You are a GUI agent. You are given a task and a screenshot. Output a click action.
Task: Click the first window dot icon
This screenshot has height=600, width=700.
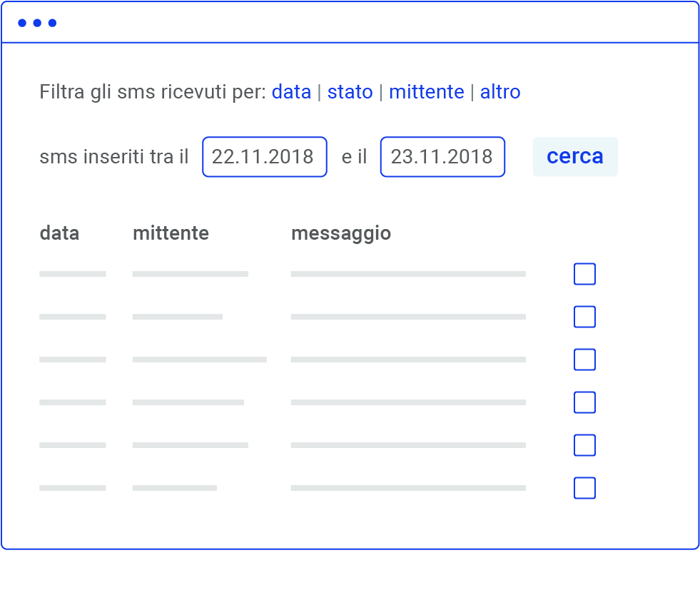(22, 23)
